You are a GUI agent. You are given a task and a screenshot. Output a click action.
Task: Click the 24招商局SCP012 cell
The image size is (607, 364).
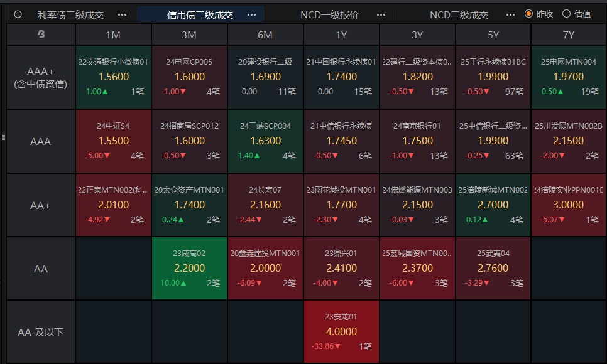[x=189, y=141]
